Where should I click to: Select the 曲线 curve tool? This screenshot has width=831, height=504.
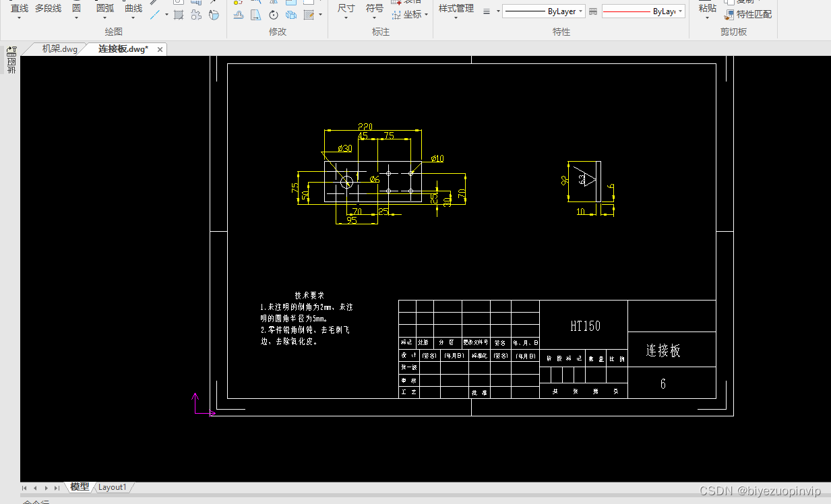tap(133, 8)
